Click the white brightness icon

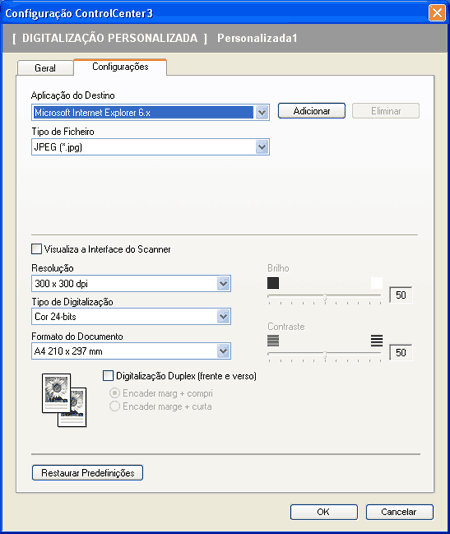376,283
